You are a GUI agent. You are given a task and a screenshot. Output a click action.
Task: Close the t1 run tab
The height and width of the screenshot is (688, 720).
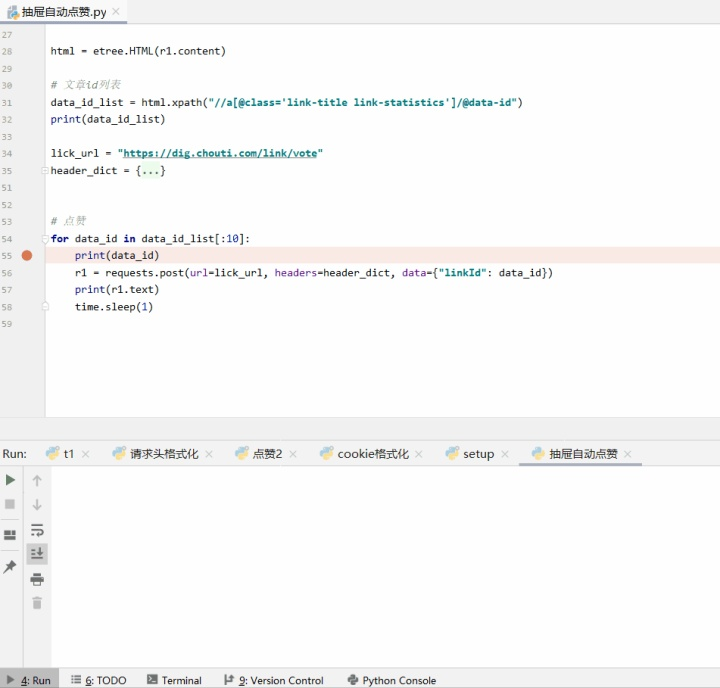pos(85,454)
